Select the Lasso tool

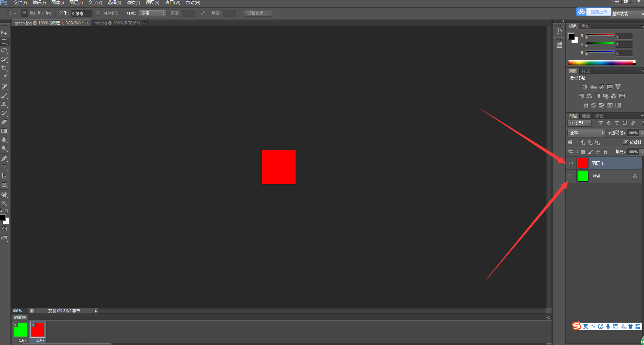4,50
